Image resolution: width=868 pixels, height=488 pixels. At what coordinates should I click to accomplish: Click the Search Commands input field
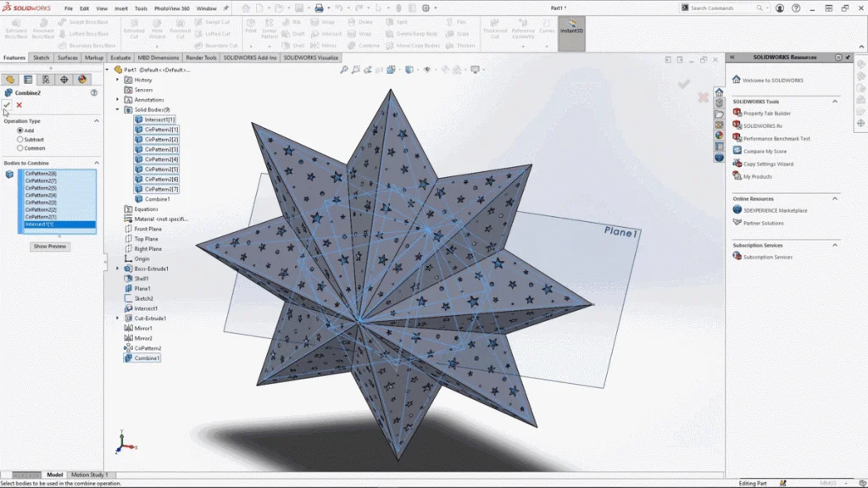[x=722, y=8]
